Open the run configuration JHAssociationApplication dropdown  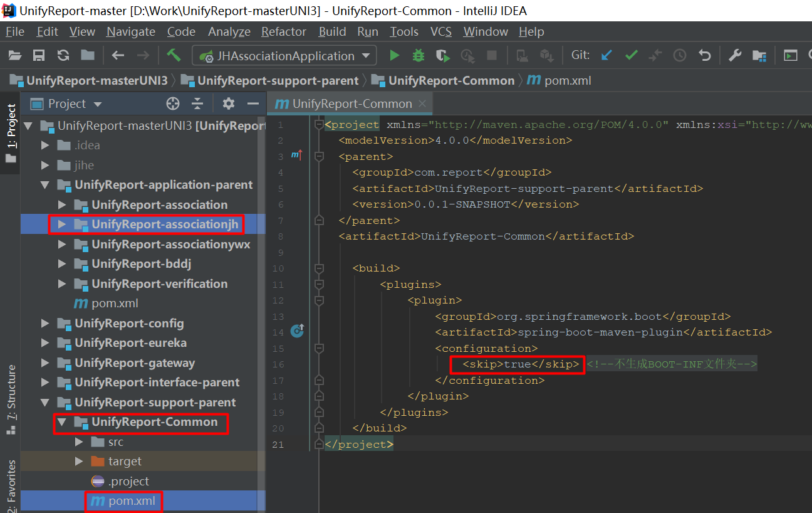[284, 56]
